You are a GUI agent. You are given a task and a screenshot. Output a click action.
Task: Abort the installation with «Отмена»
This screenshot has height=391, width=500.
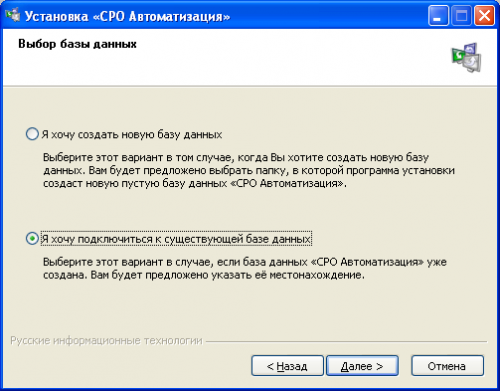tap(447, 366)
